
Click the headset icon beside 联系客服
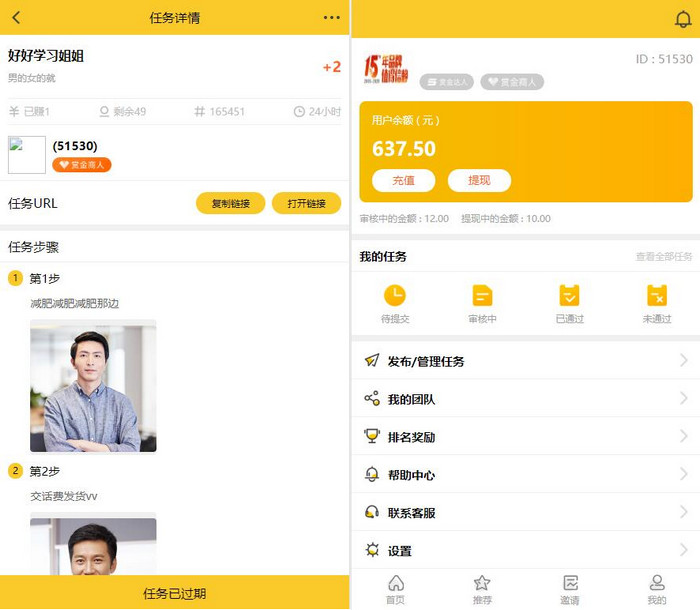tap(372, 512)
